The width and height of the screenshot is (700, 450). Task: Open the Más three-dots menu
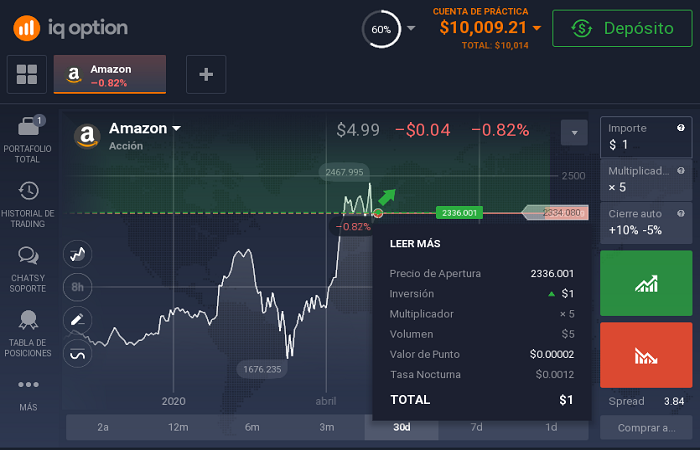coord(28,384)
